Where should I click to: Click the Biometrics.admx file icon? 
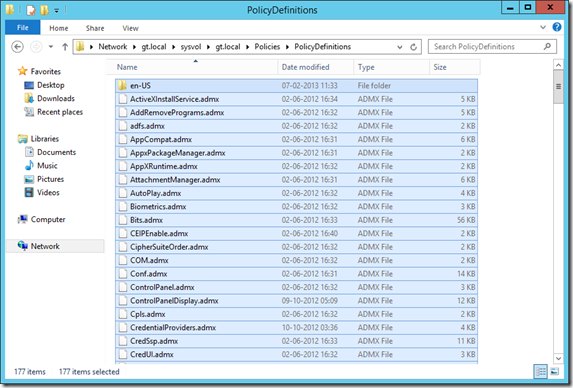coord(122,206)
